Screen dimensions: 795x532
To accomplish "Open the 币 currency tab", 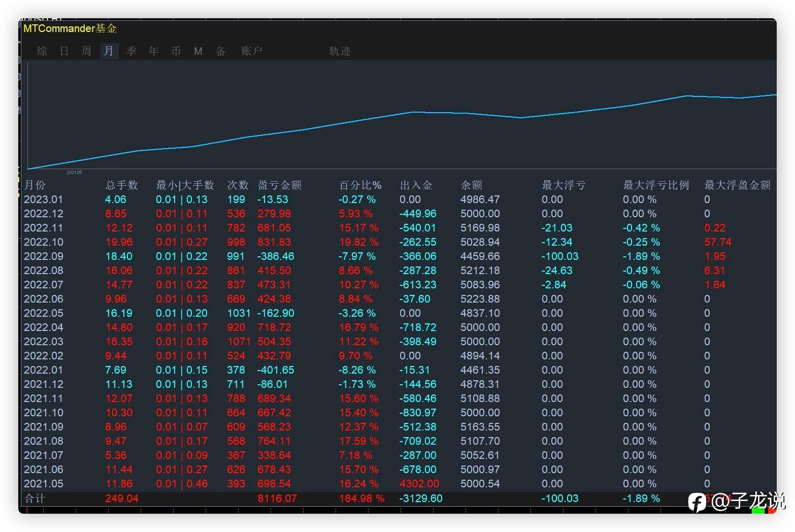I will coord(176,51).
